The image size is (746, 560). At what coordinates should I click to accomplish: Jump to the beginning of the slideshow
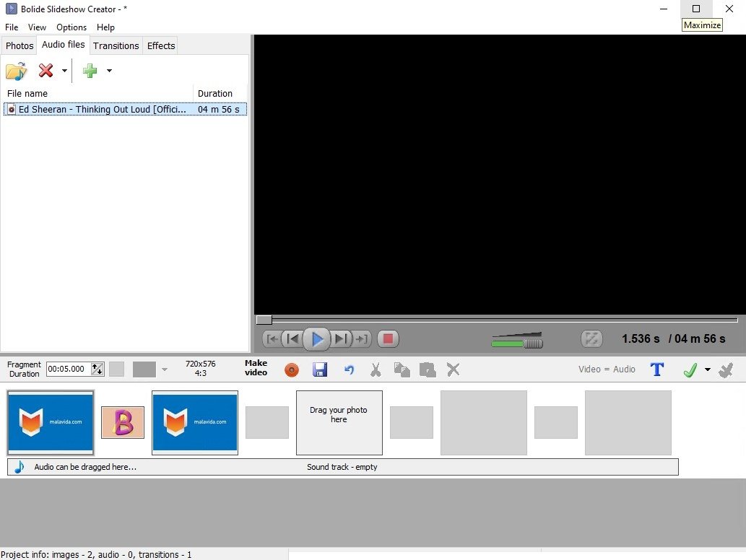pyautogui.click(x=272, y=339)
